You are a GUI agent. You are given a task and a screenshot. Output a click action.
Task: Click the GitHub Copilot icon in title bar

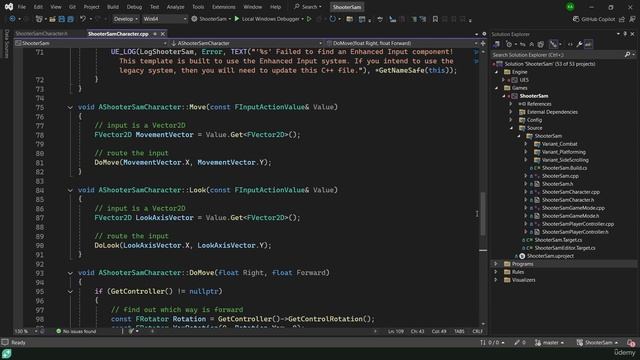pos(576,19)
